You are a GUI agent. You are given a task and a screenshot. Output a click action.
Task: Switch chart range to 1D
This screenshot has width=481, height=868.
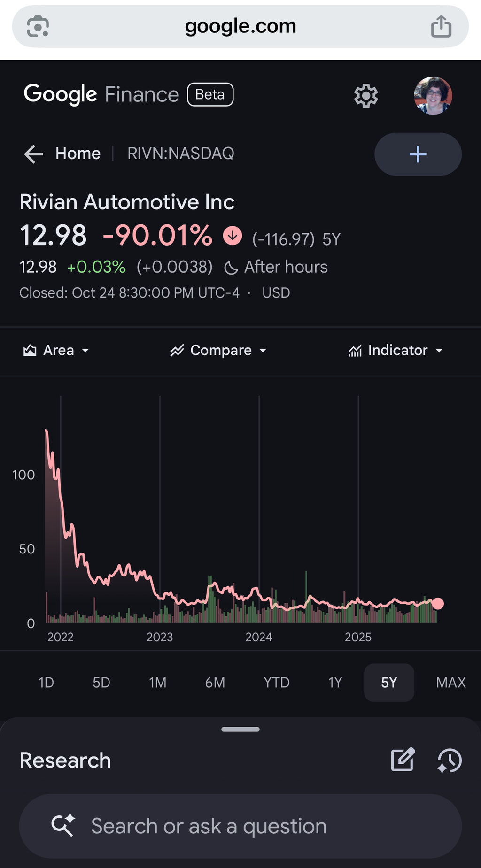(x=46, y=683)
